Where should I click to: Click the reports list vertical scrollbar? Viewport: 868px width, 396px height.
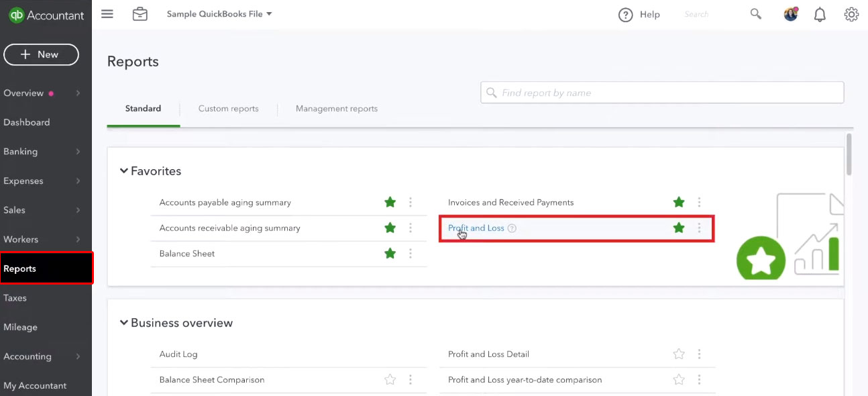(x=849, y=154)
